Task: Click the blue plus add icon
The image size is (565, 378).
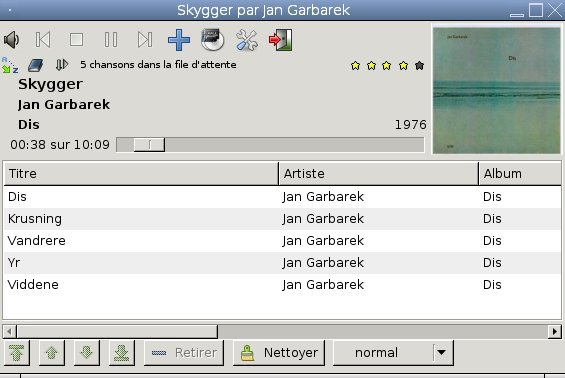Action: pyautogui.click(x=179, y=40)
